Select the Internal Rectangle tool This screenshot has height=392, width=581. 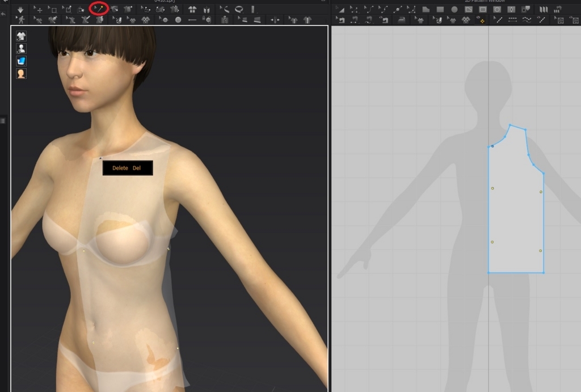pos(483,10)
